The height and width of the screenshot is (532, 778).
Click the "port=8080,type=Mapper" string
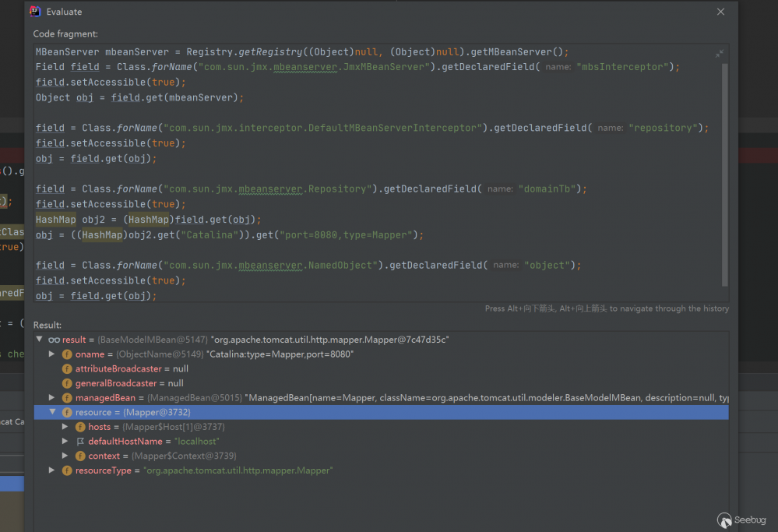[348, 234]
